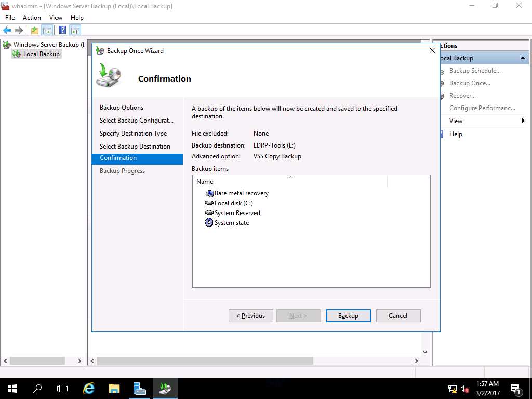Select Windows Server Backup root node

(x=48, y=45)
